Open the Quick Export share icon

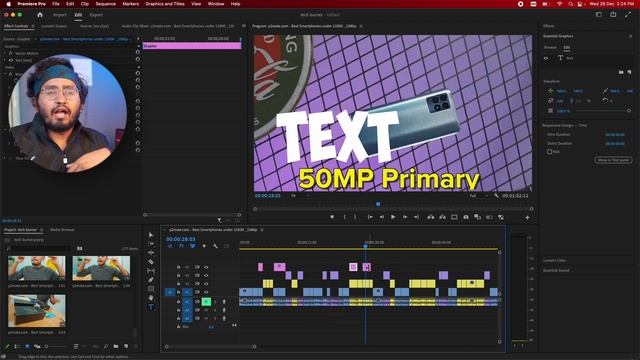click(613, 15)
